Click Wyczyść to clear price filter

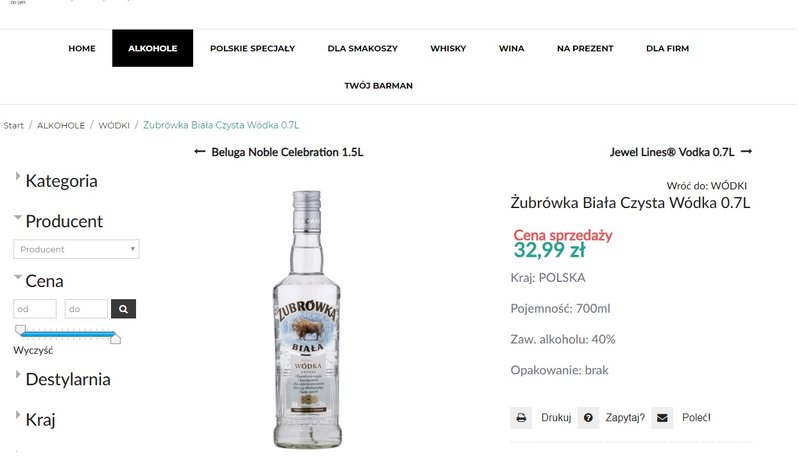33,350
